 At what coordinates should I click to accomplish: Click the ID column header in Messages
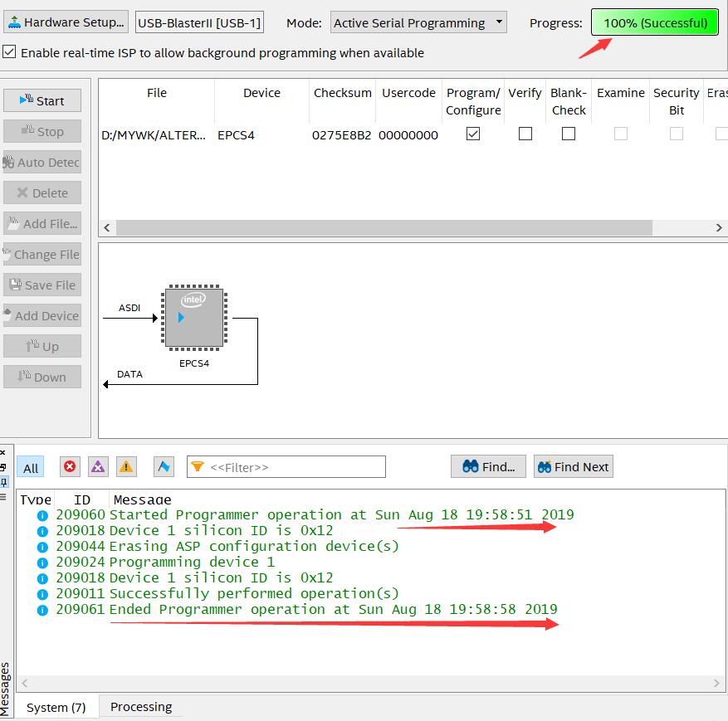coord(82,499)
